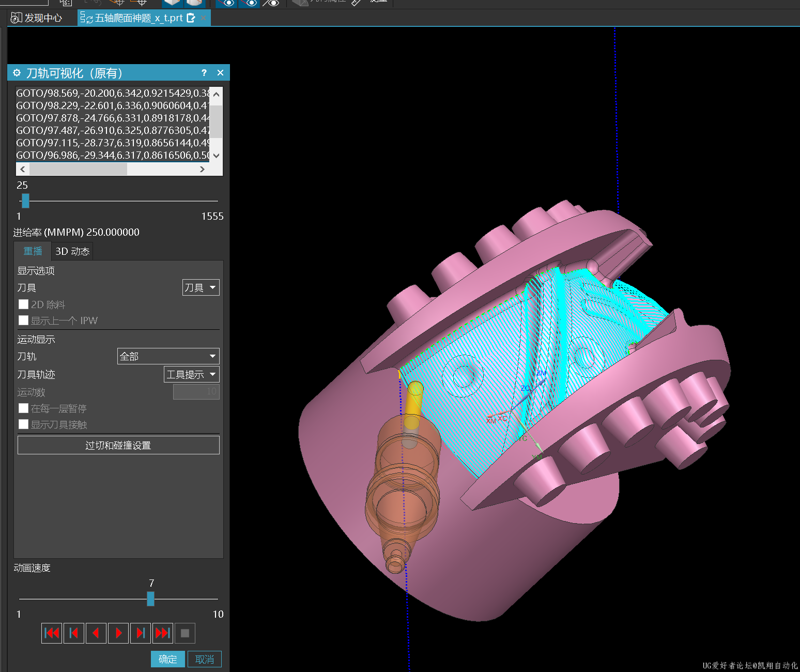Enable the 2D 除料 checkbox
Viewport: 800px width, 672px height.
[x=23, y=304]
